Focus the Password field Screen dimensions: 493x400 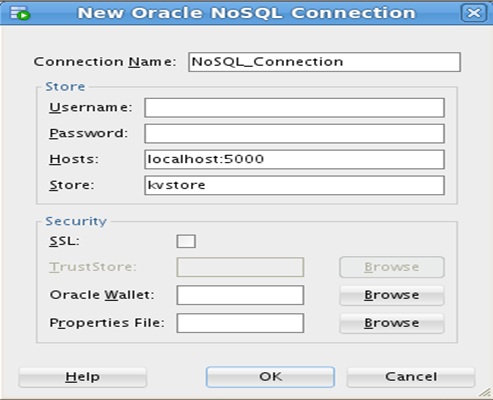294,133
